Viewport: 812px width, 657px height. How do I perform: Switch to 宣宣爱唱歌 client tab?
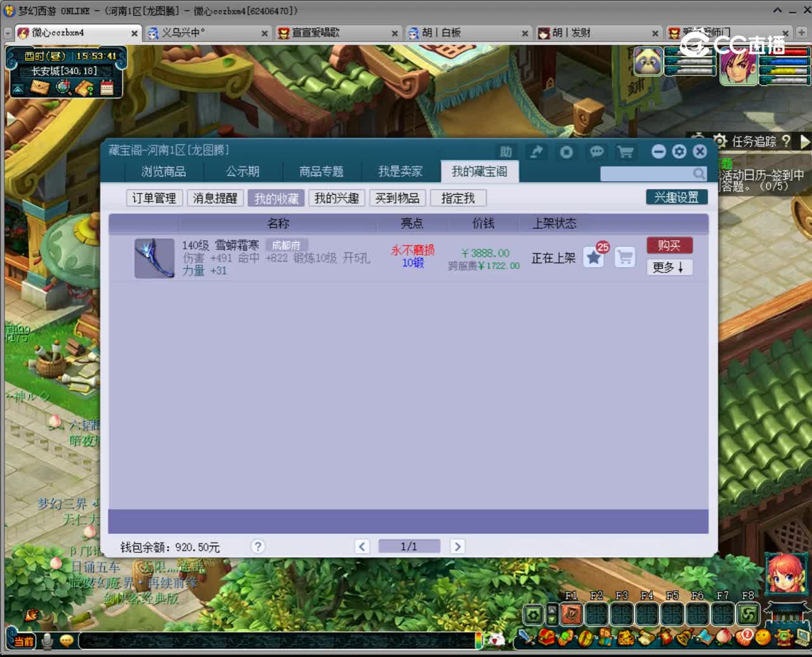coord(339,33)
